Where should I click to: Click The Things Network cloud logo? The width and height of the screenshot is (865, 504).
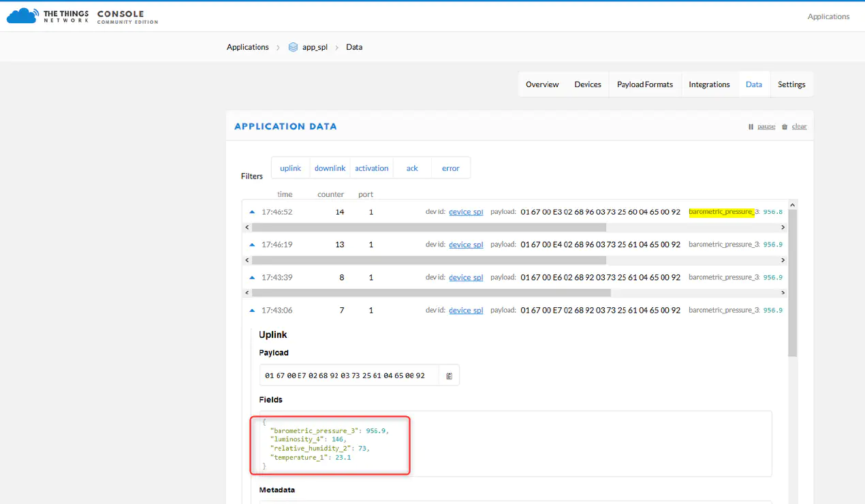tap(22, 16)
